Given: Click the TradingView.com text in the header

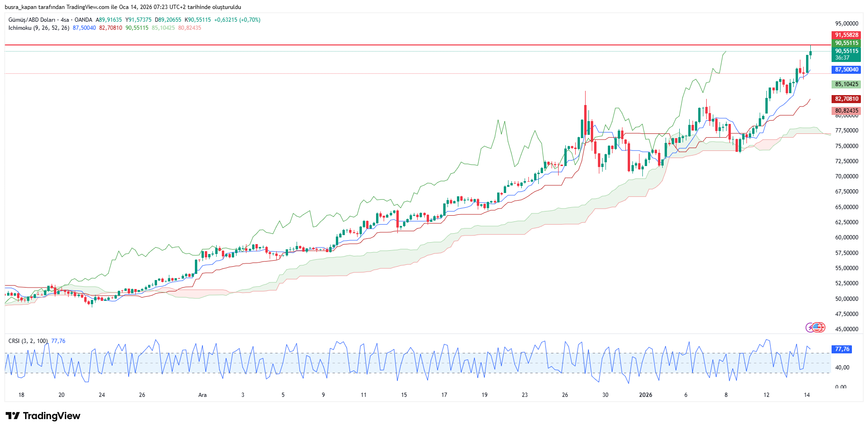Looking at the screenshot, I should coord(88,7).
